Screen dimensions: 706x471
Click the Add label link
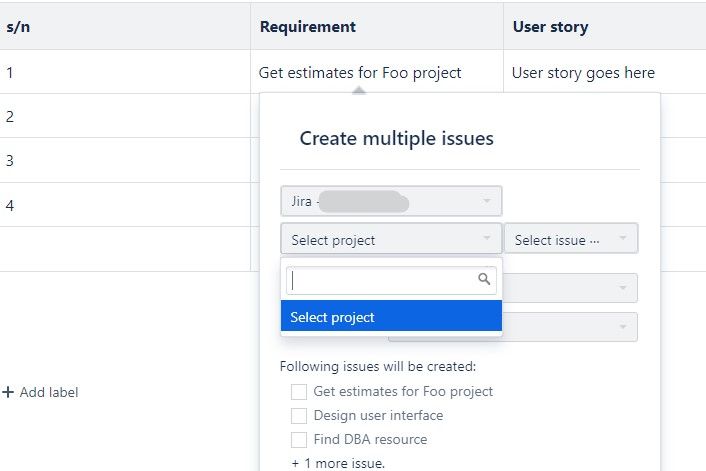point(49,392)
